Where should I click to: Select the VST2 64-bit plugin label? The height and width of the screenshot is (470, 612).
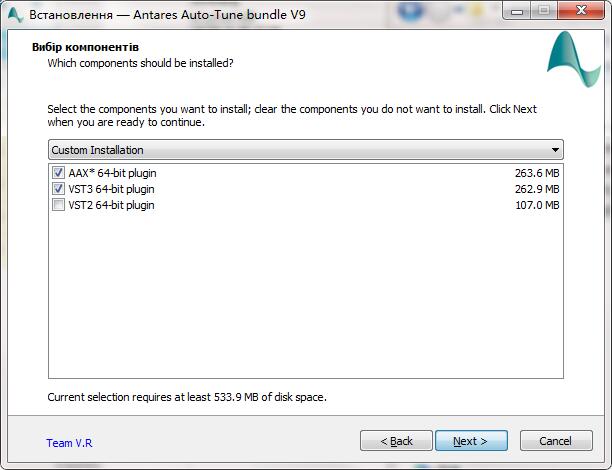[111, 205]
